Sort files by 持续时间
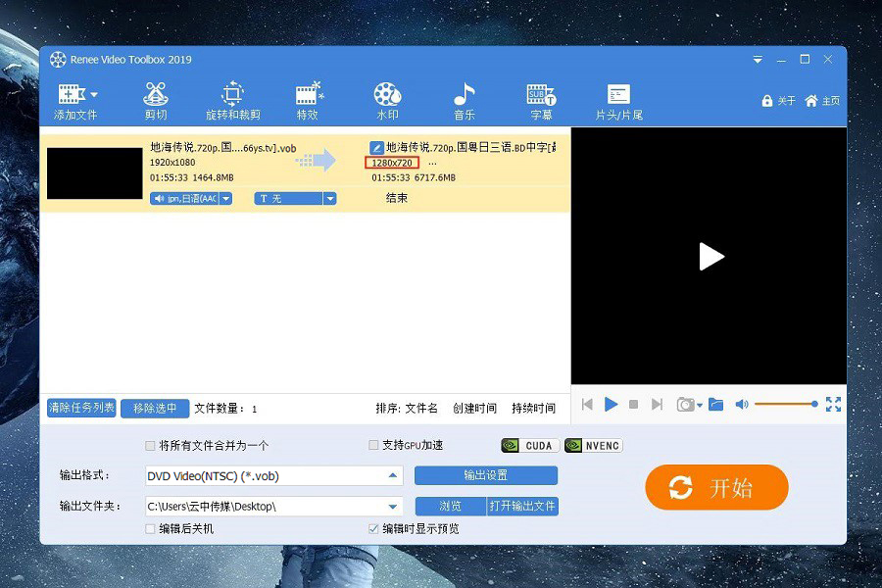 (534, 409)
